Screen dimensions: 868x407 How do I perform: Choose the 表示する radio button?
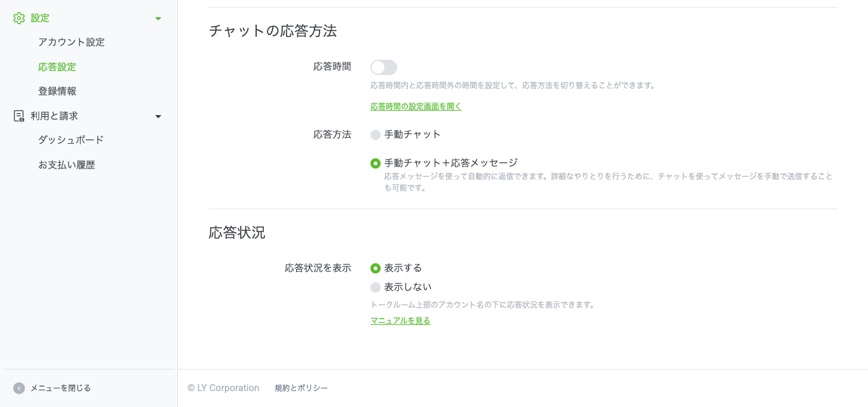click(376, 268)
